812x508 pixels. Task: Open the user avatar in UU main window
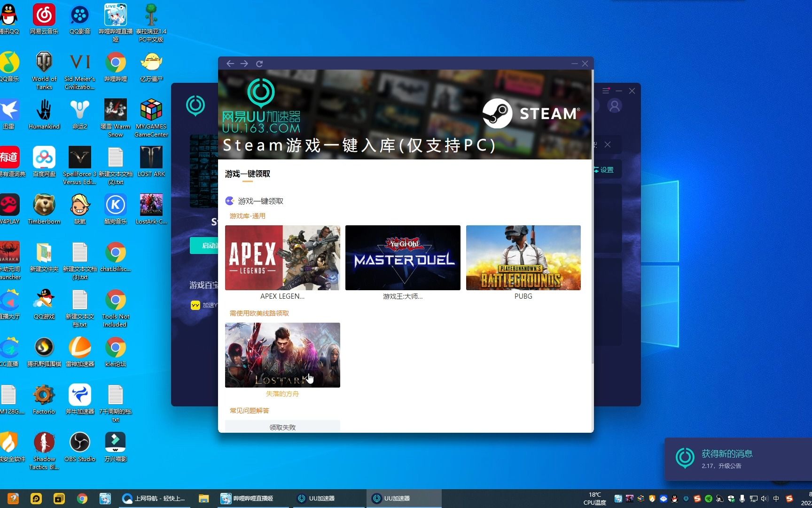(x=614, y=106)
